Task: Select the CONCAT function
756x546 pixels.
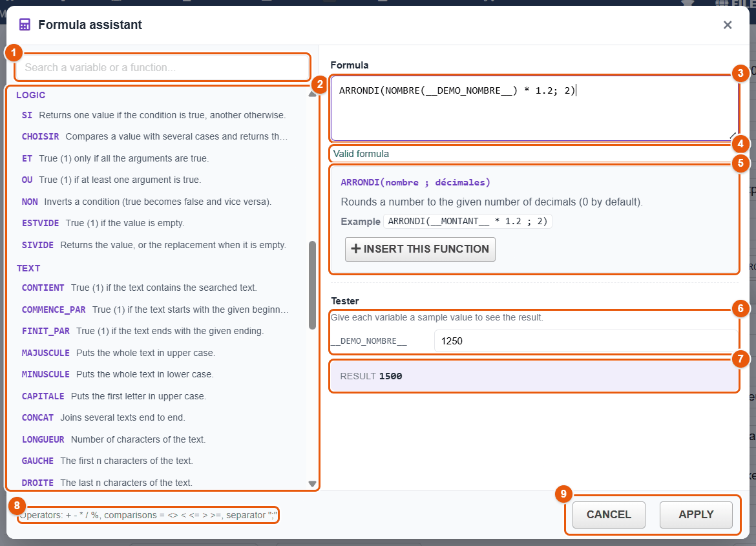Action: pos(103,417)
